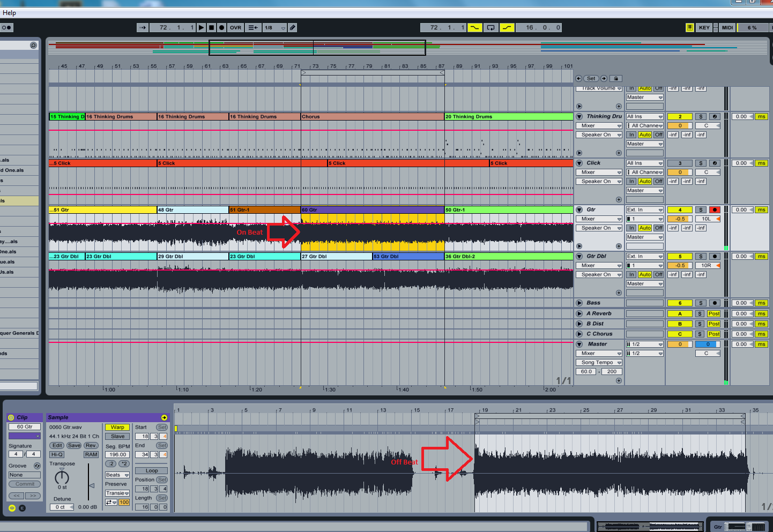The width and height of the screenshot is (773, 532).
Task: Show Gtr track automation lanes arrow
Action: pyautogui.click(x=579, y=246)
